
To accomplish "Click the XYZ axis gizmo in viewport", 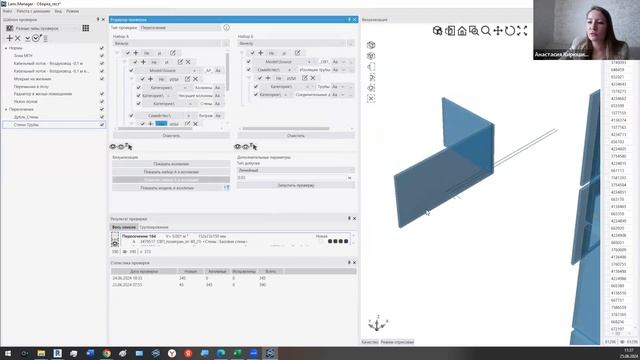I will (x=378, y=323).
